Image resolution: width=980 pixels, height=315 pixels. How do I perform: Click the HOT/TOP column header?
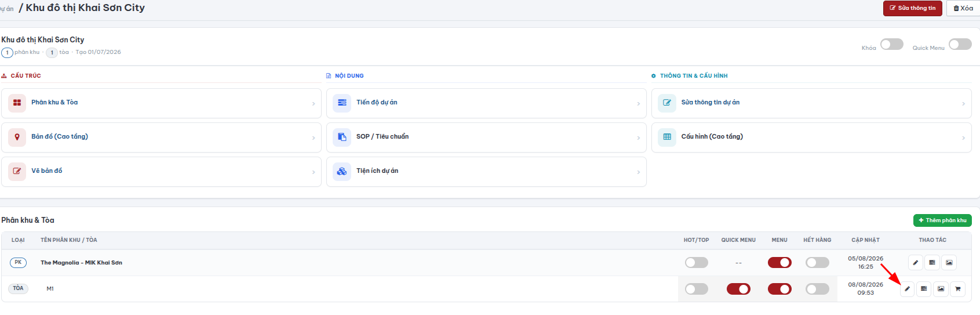696,240
